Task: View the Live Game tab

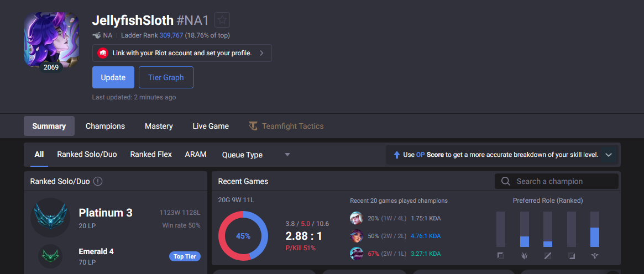Action: point(211,126)
